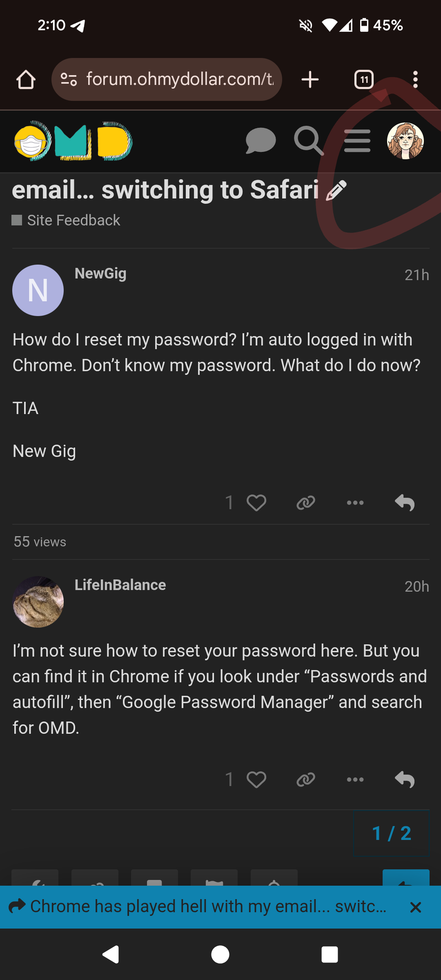Open user profile avatar menu
The height and width of the screenshot is (980, 441).
click(x=405, y=141)
